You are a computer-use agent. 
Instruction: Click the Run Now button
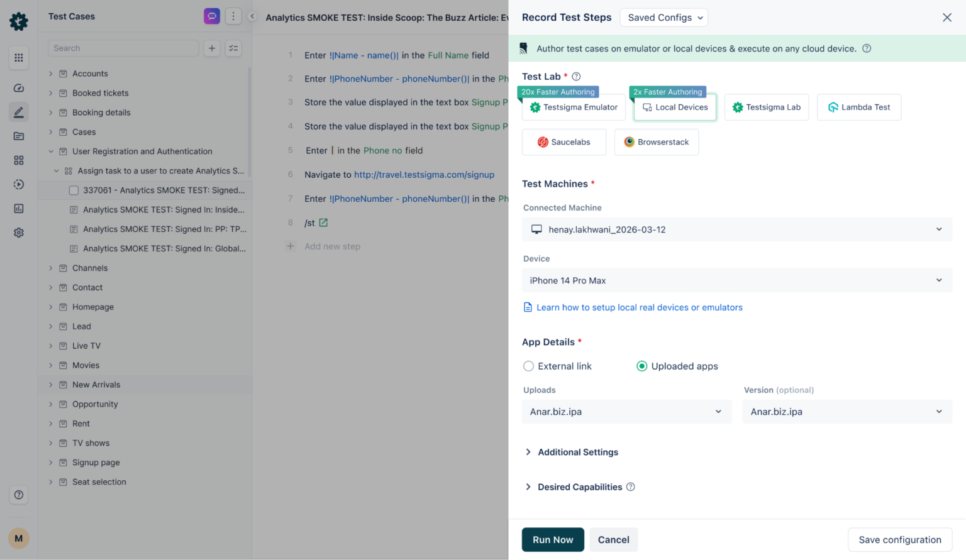[x=553, y=540]
